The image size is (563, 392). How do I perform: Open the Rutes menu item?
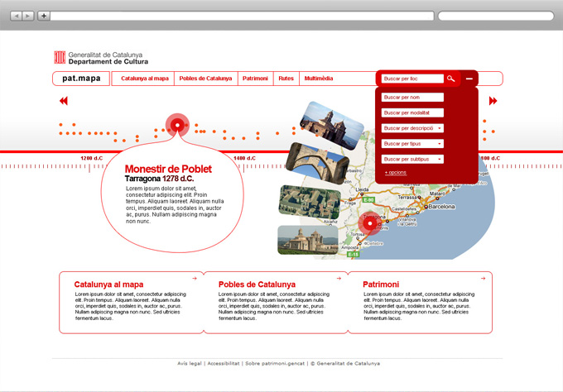pyautogui.click(x=286, y=79)
